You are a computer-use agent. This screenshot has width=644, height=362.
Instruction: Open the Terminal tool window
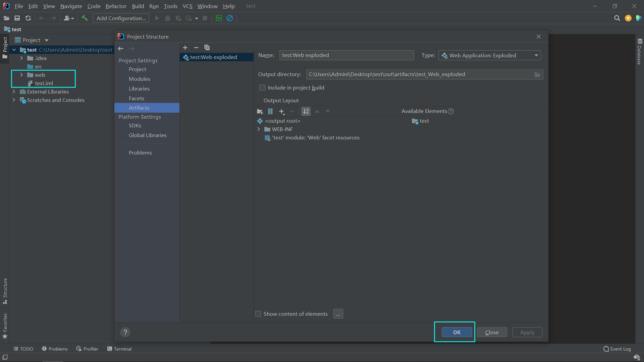point(119,349)
